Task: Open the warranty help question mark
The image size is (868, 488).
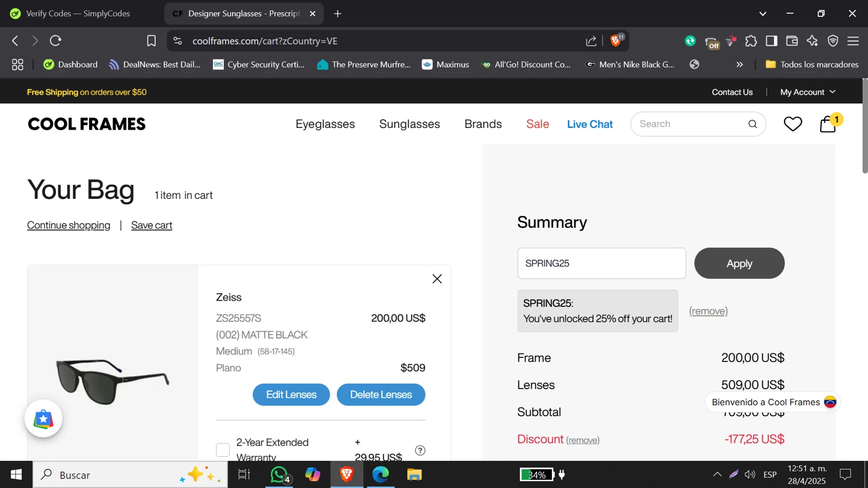Action: [x=420, y=450]
